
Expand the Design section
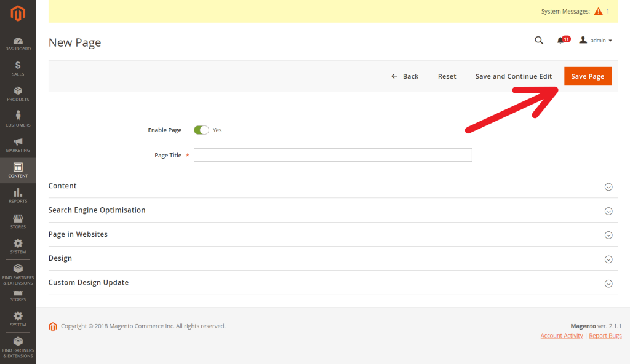click(x=333, y=258)
